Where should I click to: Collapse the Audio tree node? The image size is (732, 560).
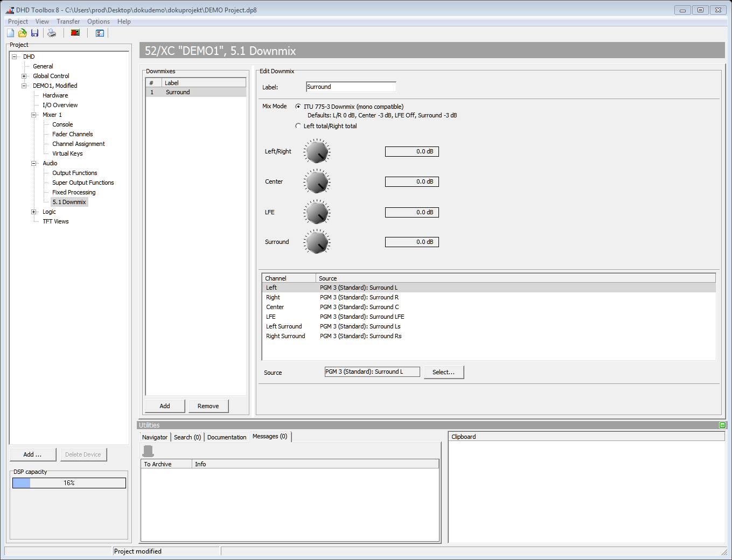pos(33,163)
